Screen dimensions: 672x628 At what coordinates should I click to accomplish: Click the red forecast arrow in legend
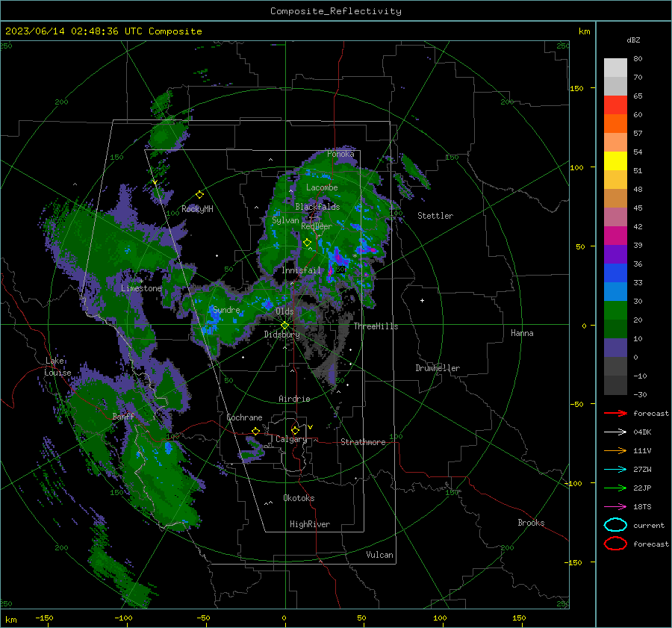click(615, 413)
